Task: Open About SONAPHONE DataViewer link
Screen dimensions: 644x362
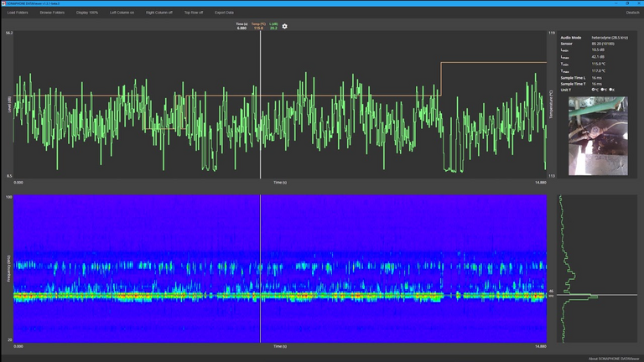Action: point(612,358)
